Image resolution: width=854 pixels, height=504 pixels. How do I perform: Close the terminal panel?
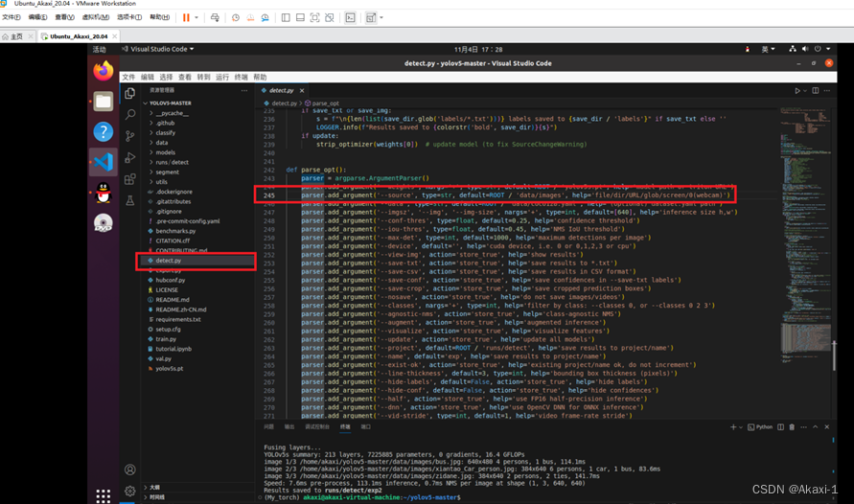coord(827,427)
